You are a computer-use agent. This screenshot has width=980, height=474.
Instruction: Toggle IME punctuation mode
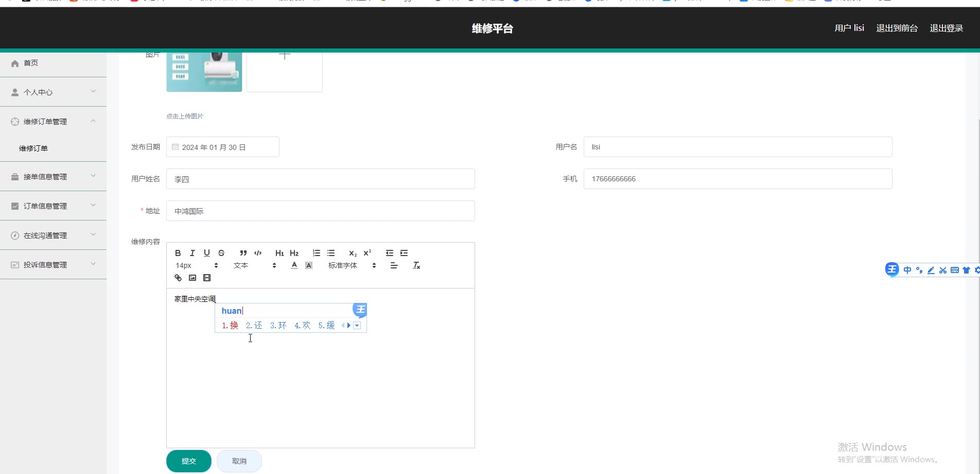(x=919, y=270)
